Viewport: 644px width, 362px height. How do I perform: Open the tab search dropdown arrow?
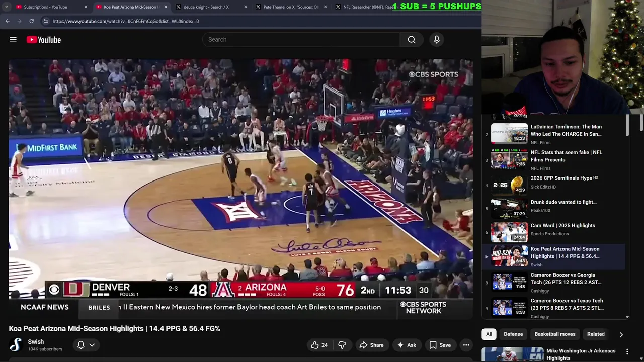point(7,7)
